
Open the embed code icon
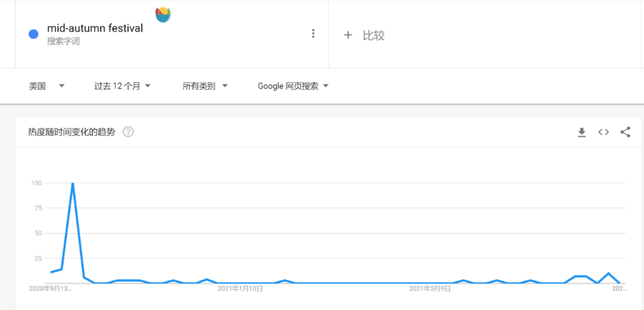point(603,132)
